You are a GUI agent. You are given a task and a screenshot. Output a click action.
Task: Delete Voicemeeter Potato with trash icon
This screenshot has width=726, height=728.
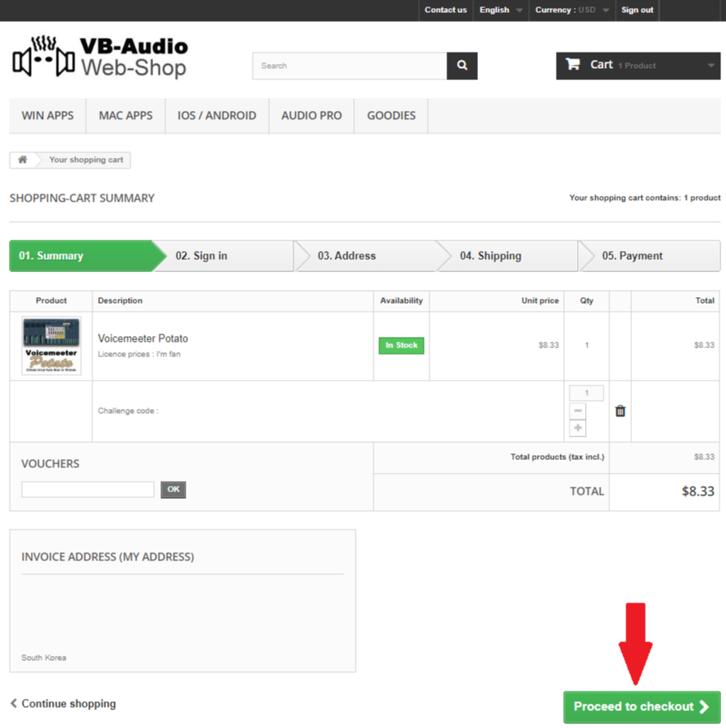[620, 411]
